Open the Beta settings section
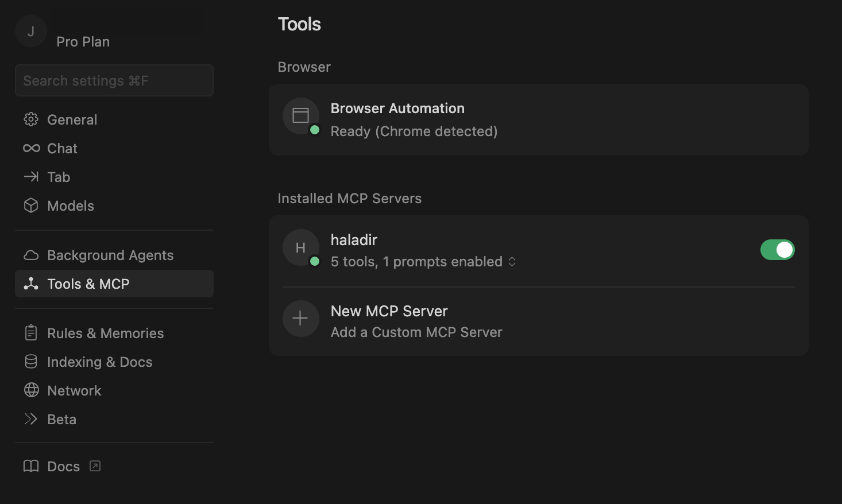 click(61, 419)
